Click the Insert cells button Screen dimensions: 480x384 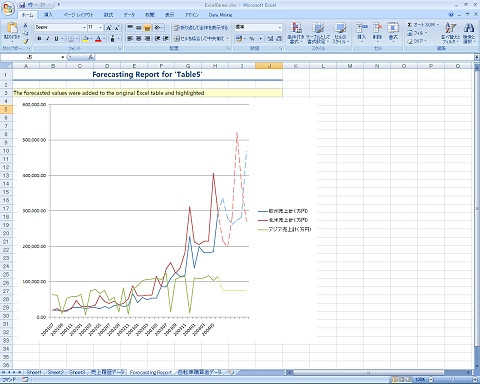tap(362, 32)
